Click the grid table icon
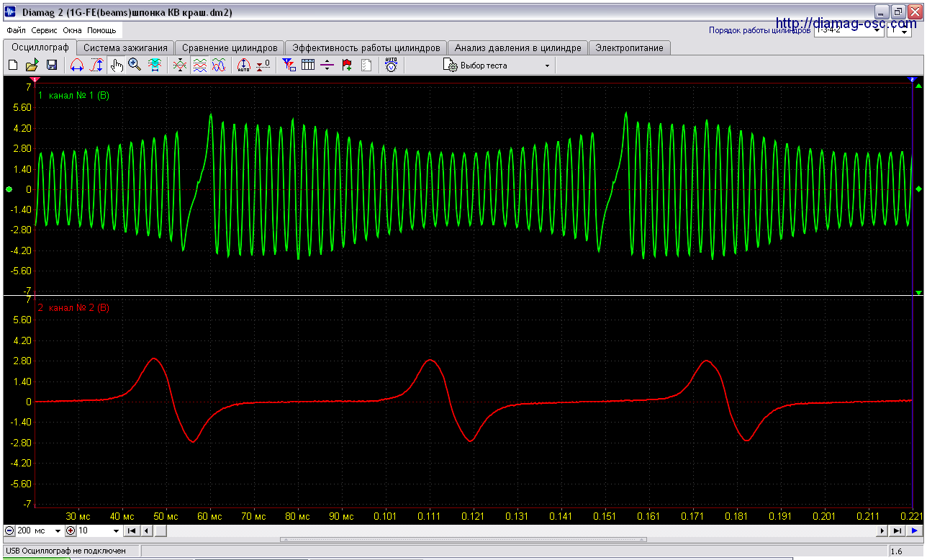The image size is (927, 560). pos(308,66)
